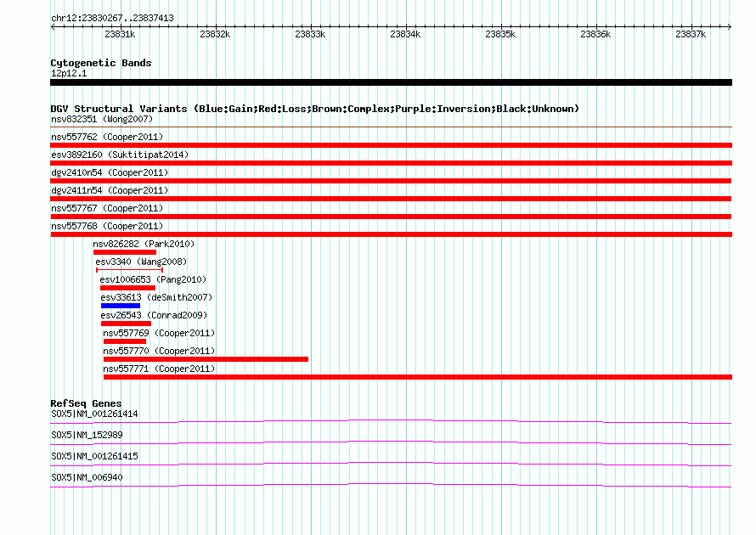The image size is (756, 535).
Task: Select the SOX5|NM_152989 transcript label
Action: 87,436
